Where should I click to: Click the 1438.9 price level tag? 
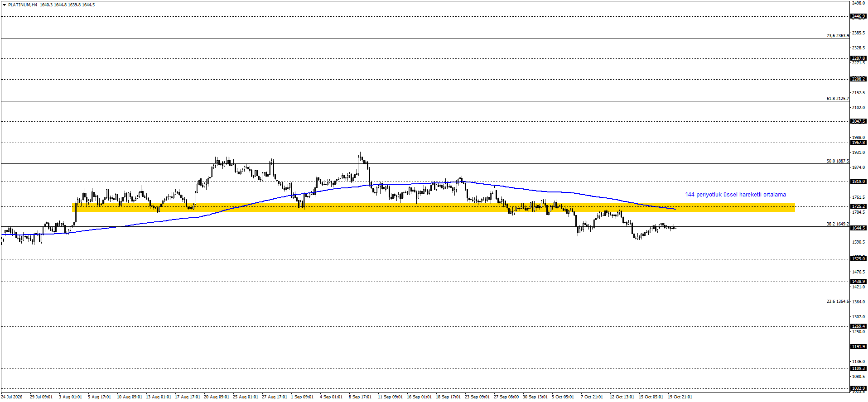[858, 282]
